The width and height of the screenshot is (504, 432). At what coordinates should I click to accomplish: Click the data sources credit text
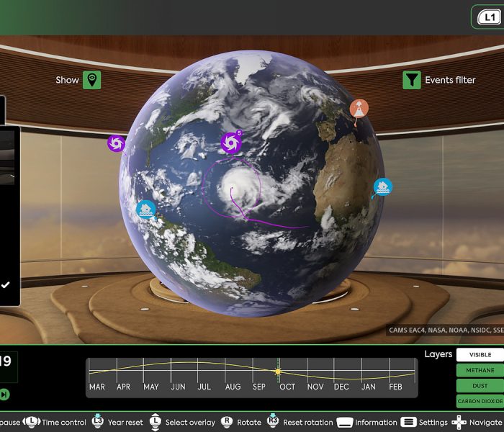446,330
